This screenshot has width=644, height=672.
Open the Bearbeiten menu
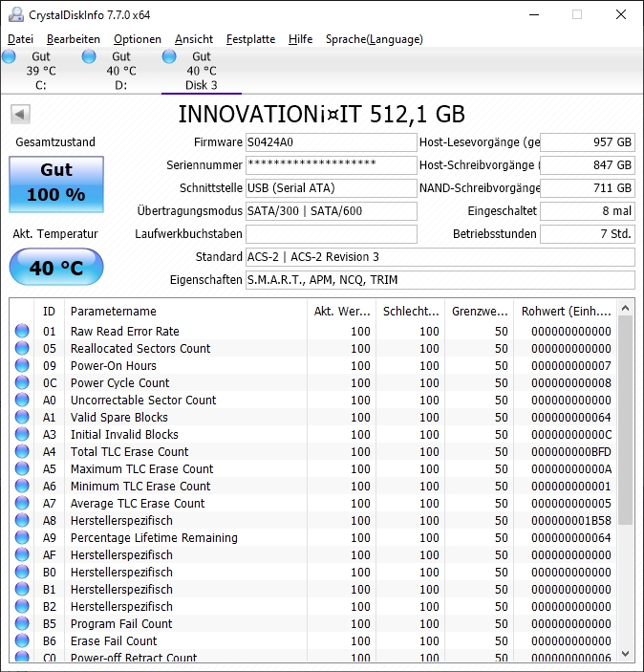point(74,39)
